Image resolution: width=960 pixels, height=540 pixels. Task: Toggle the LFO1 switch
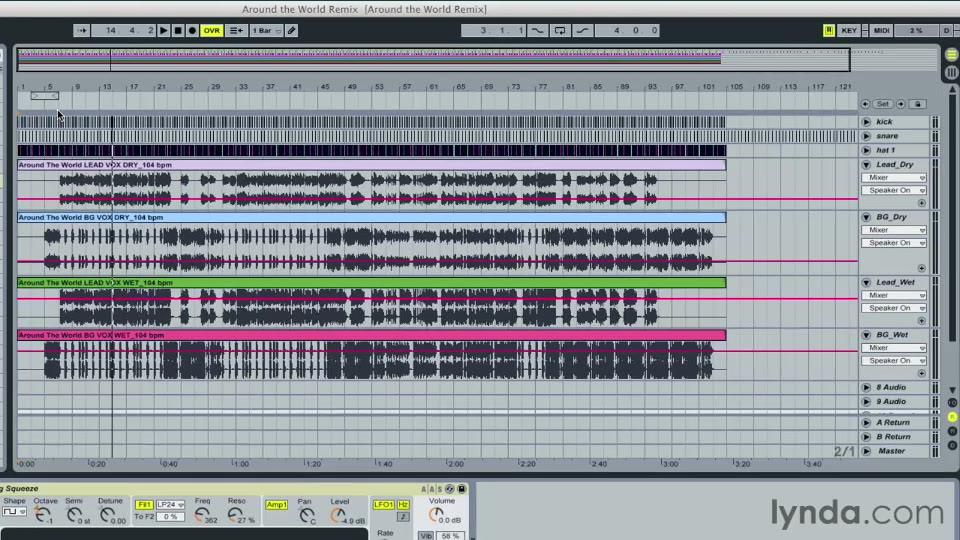pyautogui.click(x=383, y=504)
